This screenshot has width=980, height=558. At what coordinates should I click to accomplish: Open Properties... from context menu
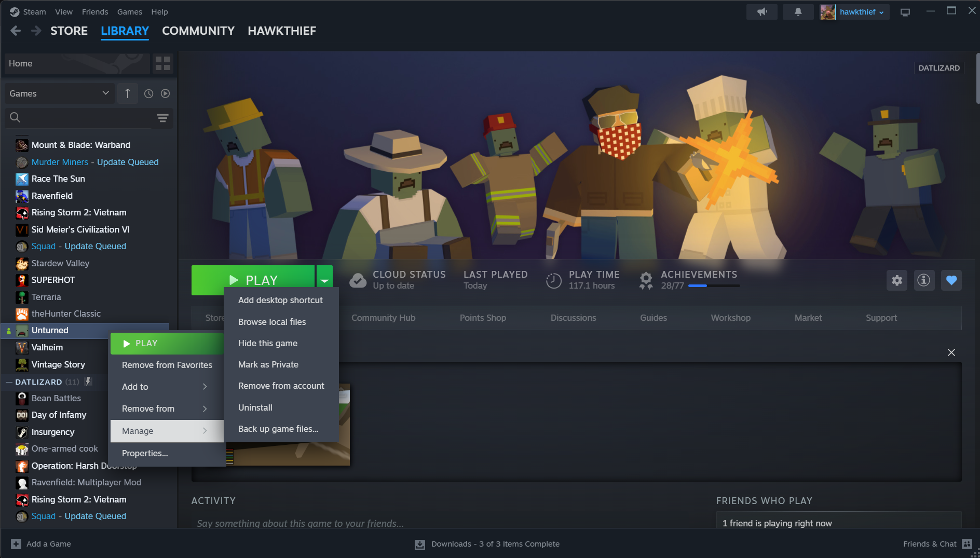point(167,453)
